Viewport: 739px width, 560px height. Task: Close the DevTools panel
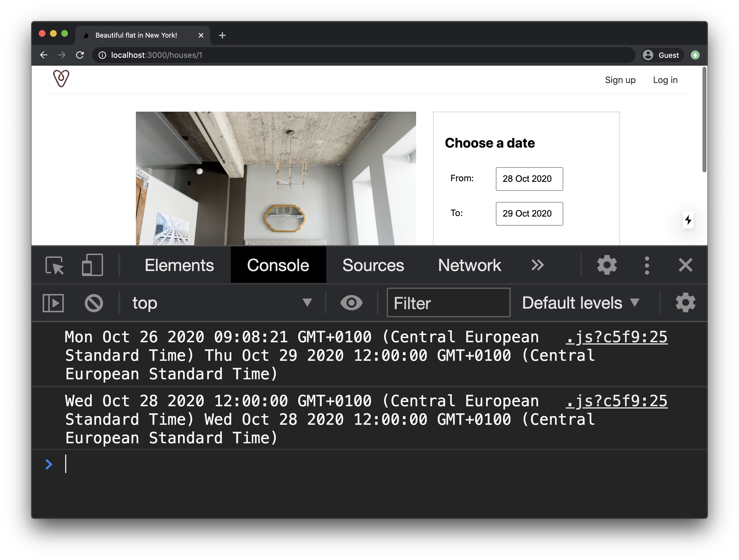(685, 265)
